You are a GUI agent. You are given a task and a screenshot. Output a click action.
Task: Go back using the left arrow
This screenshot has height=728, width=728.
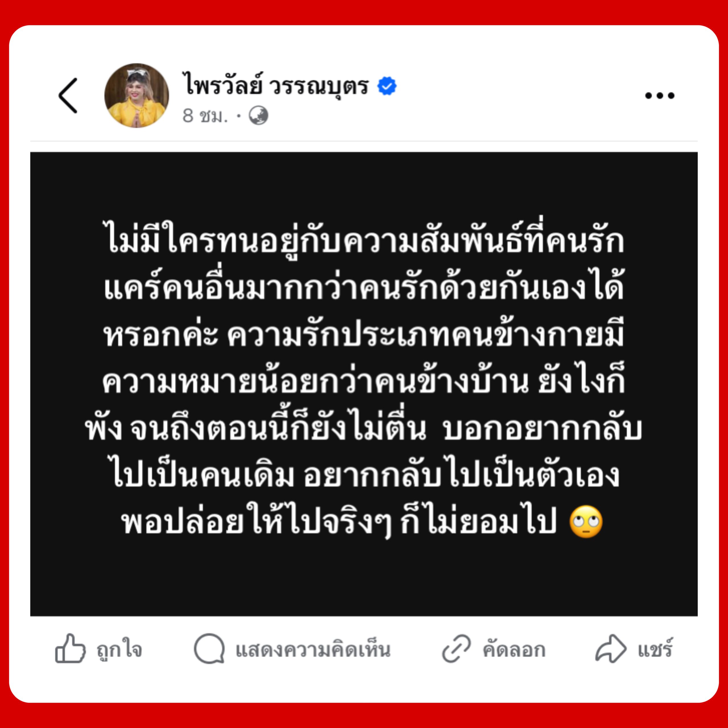[x=68, y=95]
